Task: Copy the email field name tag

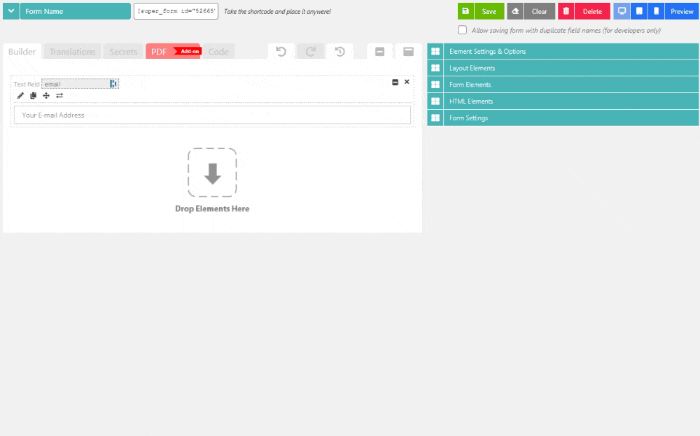Action: click(x=114, y=83)
